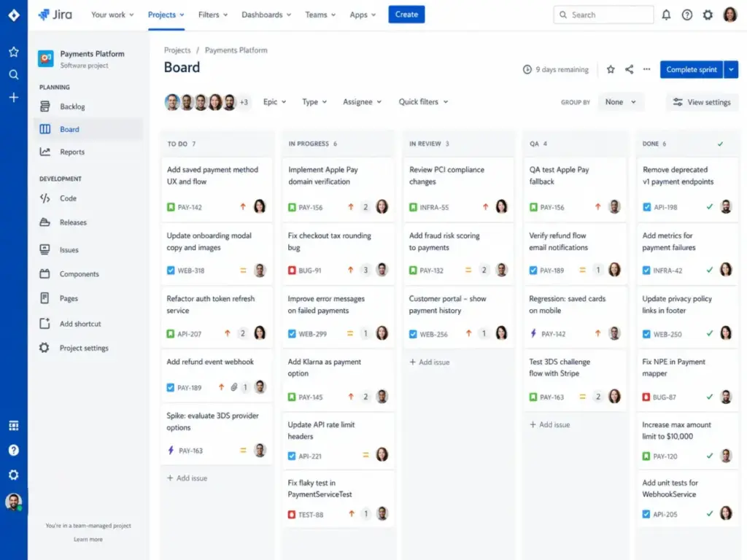Open the Fix checkout tax rounding bug card
The width and height of the screenshot is (747, 560).
pos(338,254)
